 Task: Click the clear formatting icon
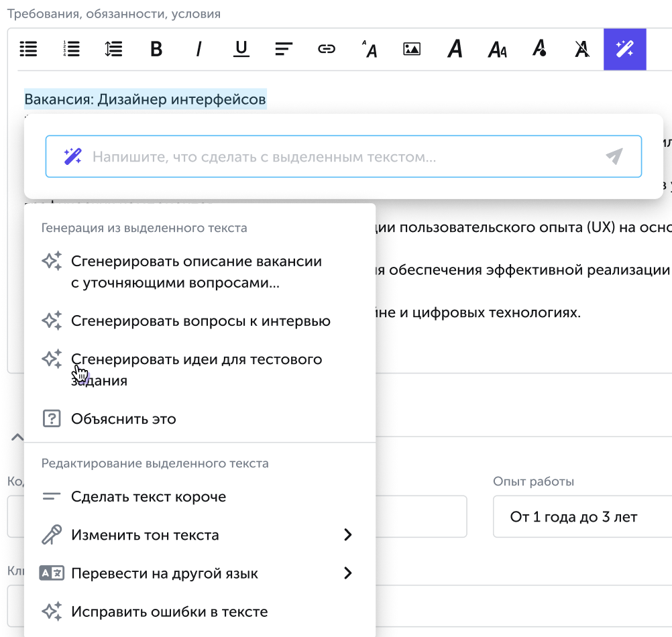point(582,49)
